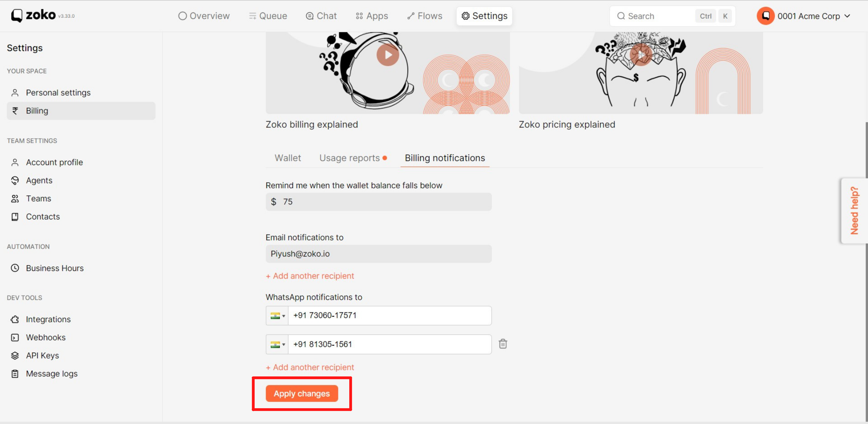
Task: Add another WhatsApp recipient
Action: [x=310, y=367]
